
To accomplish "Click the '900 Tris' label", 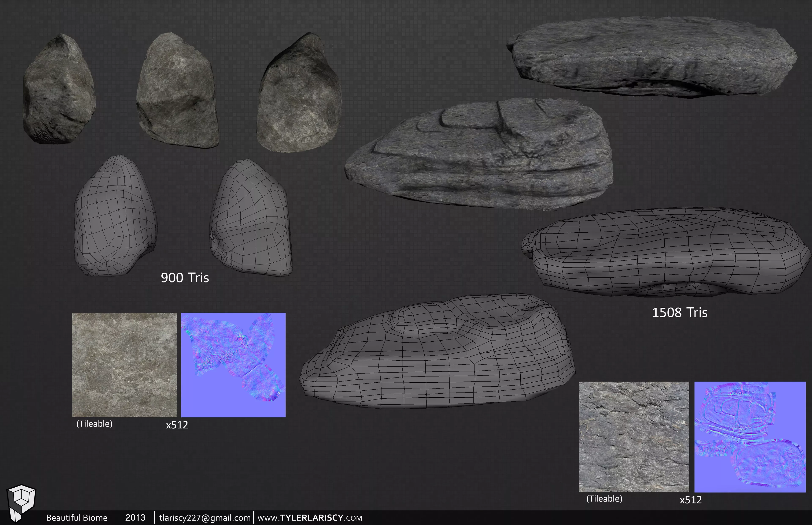I will 185,278.
